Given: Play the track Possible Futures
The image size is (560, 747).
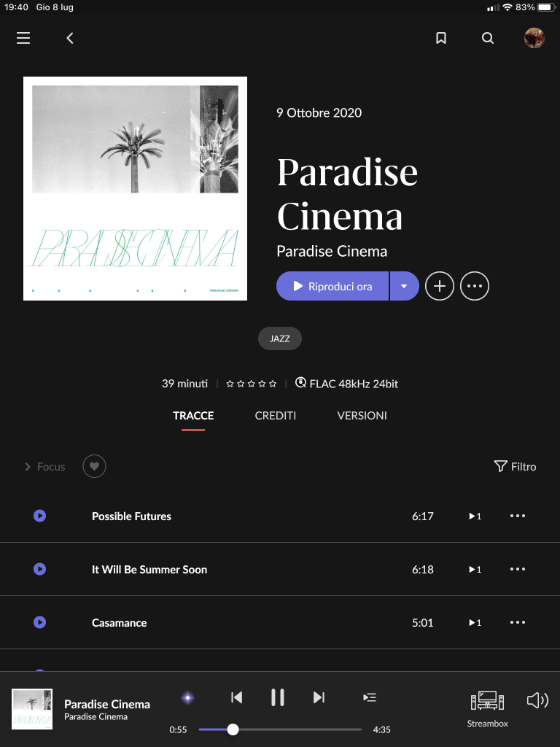Looking at the screenshot, I should click(40, 516).
